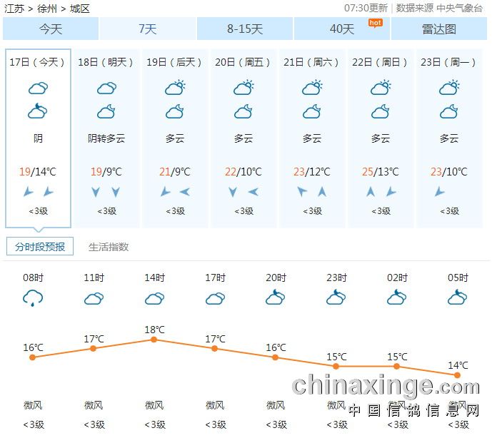Click the 江苏 breadcrumb link
The height and width of the screenshot is (448, 492).
pyautogui.click(x=14, y=9)
